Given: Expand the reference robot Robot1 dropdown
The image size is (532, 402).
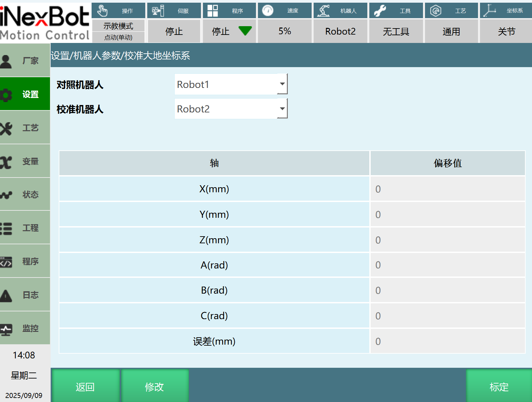Looking at the screenshot, I should pyautogui.click(x=282, y=84).
